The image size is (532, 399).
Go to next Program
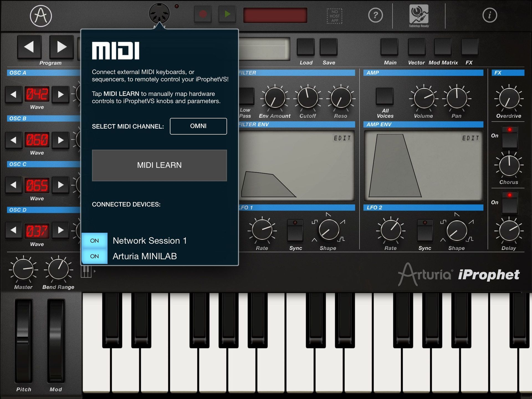(x=62, y=47)
